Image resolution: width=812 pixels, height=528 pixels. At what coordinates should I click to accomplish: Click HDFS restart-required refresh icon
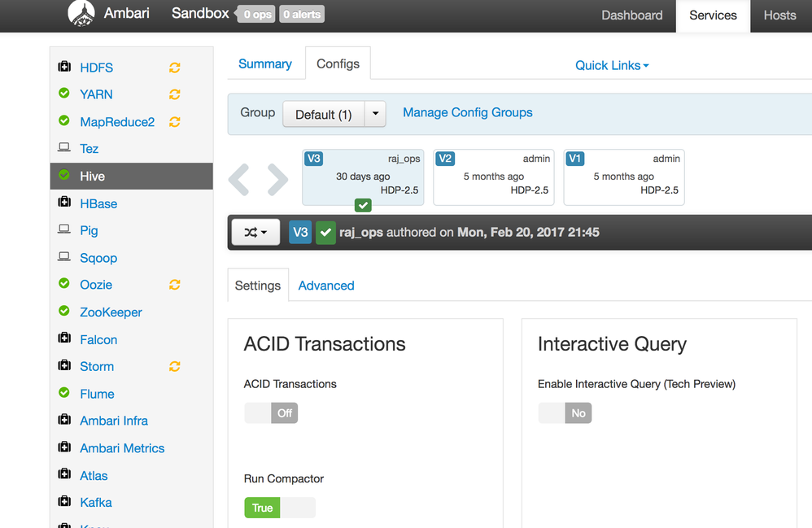click(174, 68)
